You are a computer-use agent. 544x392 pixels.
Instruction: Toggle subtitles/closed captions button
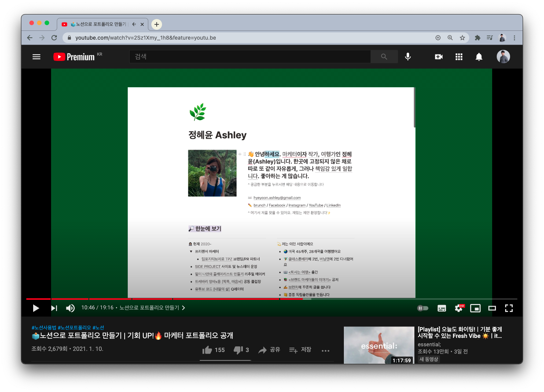pyautogui.click(x=442, y=308)
